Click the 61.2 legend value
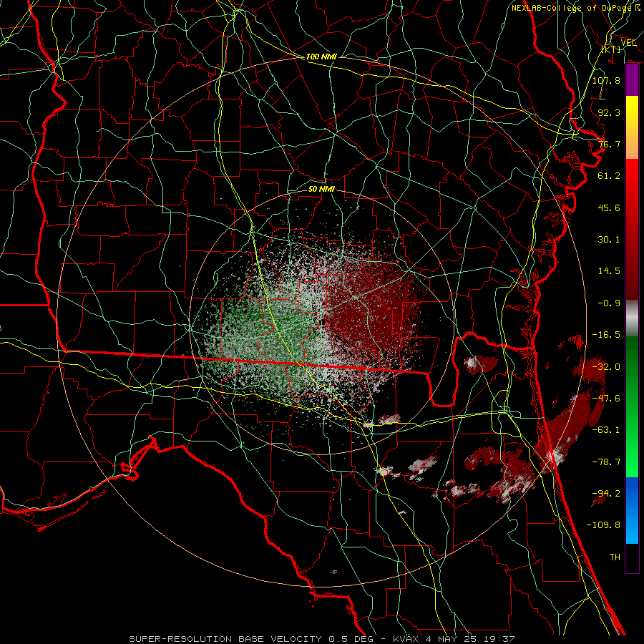The image size is (644, 644). coord(609,176)
